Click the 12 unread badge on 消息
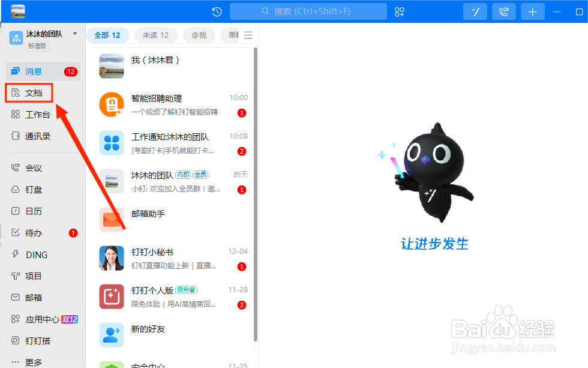The height and width of the screenshot is (368, 588). point(71,71)
